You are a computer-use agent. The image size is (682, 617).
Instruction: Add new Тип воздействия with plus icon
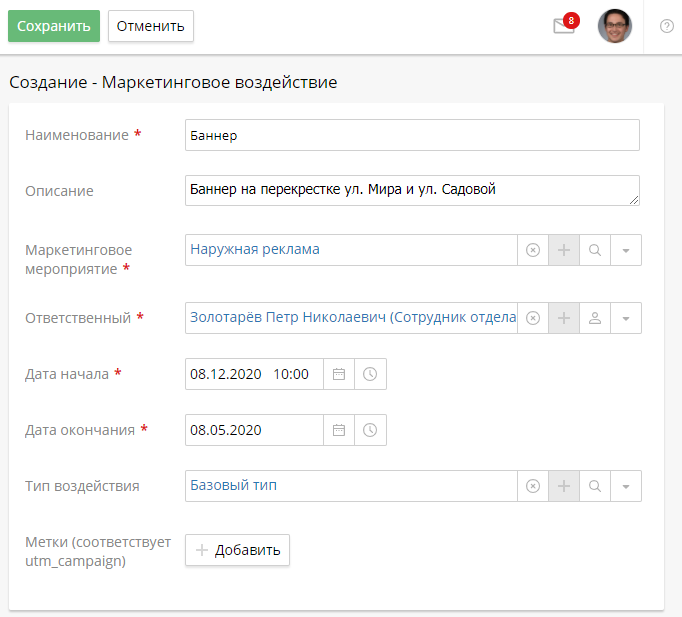(564, 486)
